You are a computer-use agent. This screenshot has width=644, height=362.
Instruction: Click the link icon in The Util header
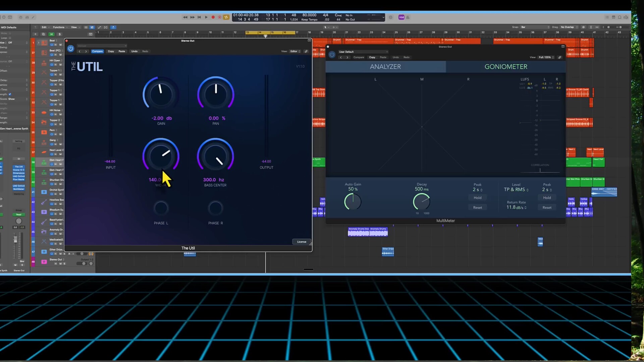[306, 51]
